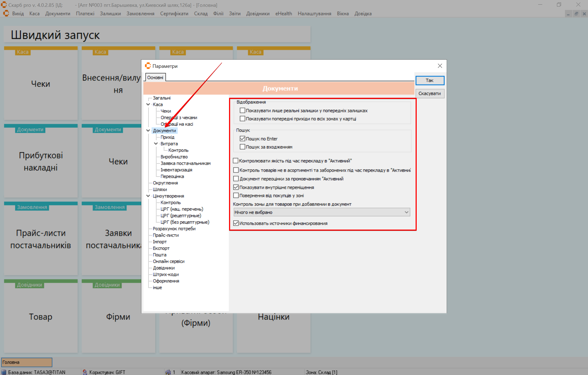The height and width of the screenshot is (375, 588).
Task: Click the Параметри dialog logo icon
Action: pos(148,66)
